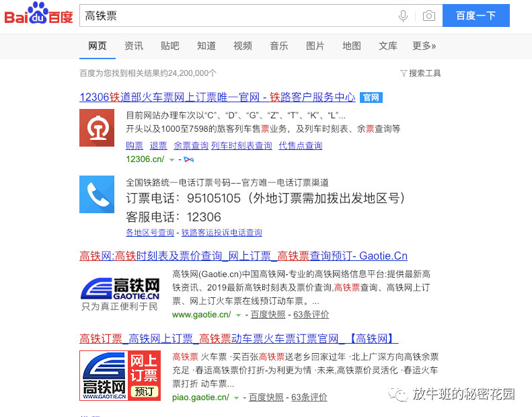Click the verification bow icon beside 12306.cn
The width and height of the screenshot is (532, 417).
pyautogui.click(x=188, y=159)
